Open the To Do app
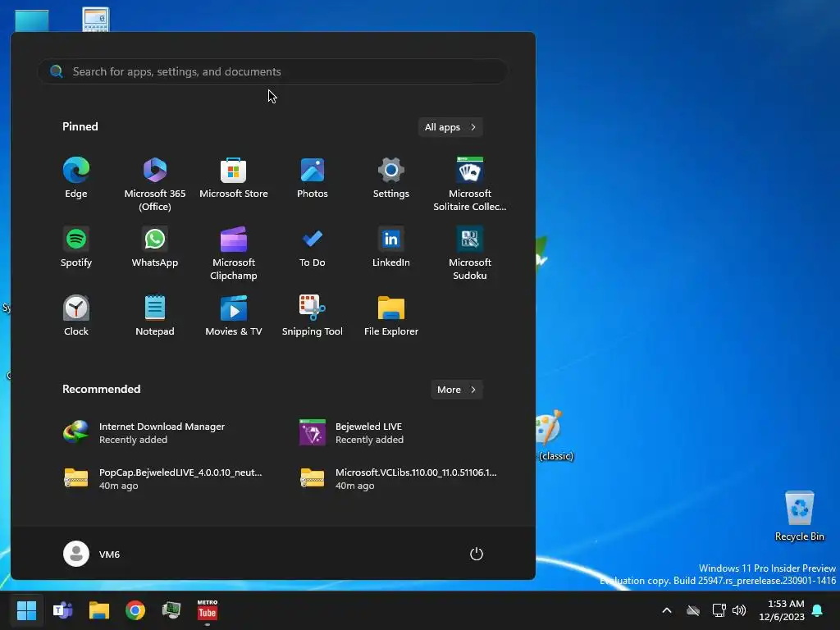Image resolution: width=840 pixels, height=630 pixels. coord(313,247)
